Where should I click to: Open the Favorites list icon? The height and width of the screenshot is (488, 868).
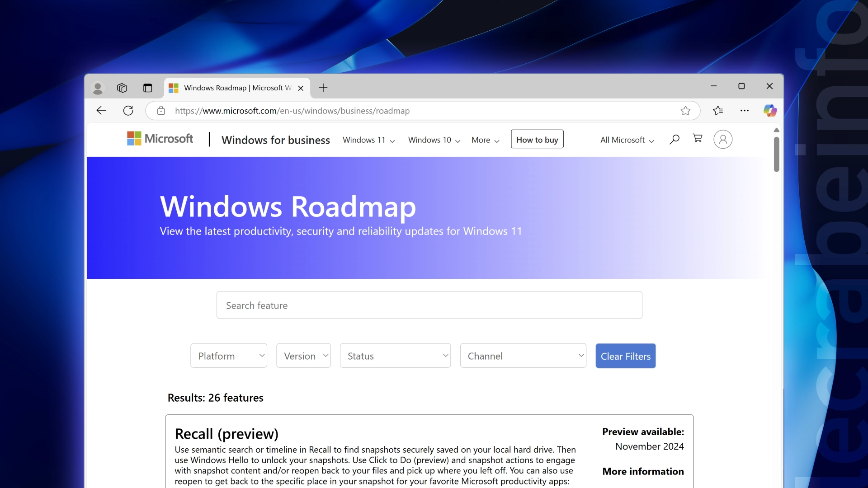point(718,111)
